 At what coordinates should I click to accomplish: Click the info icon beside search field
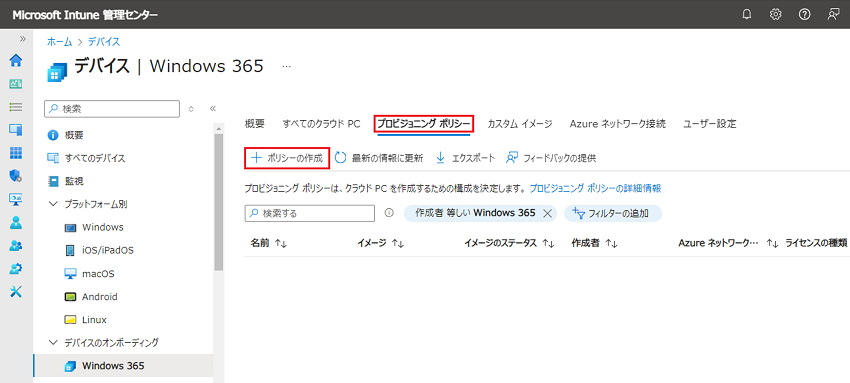[x=389, y=213]
